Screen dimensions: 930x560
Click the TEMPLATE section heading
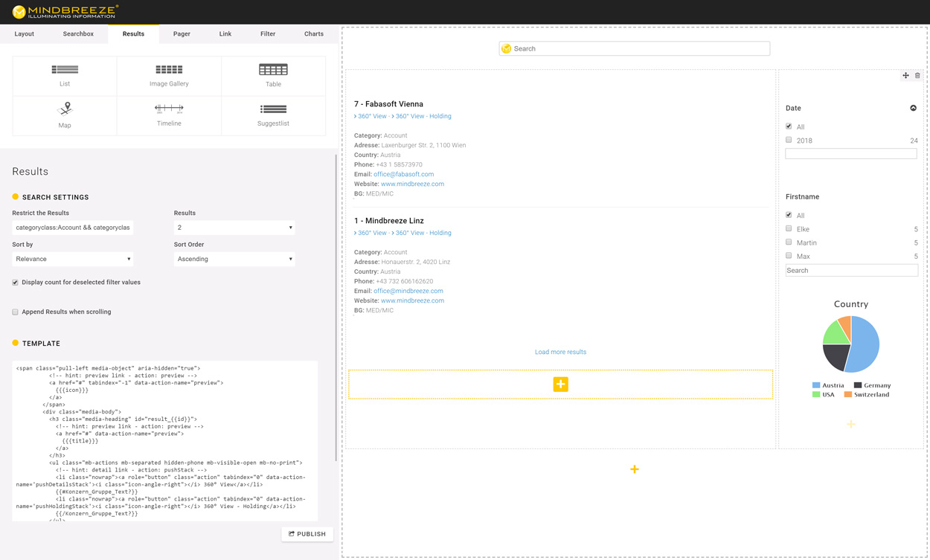point(41,344)
